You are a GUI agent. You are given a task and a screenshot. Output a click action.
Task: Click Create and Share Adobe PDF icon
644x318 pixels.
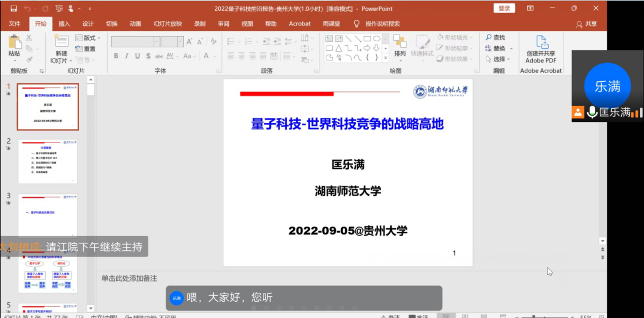pyautogui.click(x=541, y=43)
